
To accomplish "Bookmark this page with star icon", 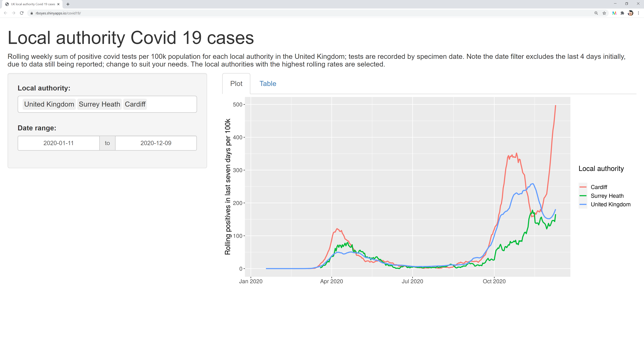I will click(x=604, y=13).
